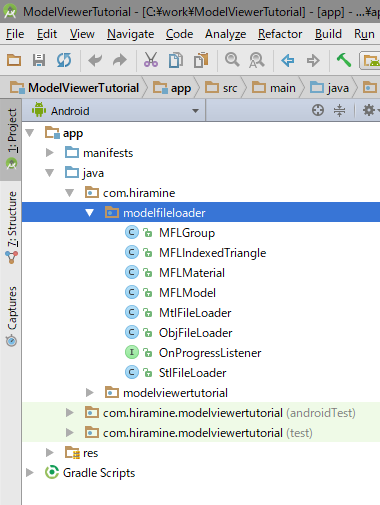Navigate Forward with gray arrow icon
The width and height of the screenshot is (380, 505).
coord(313,61)
